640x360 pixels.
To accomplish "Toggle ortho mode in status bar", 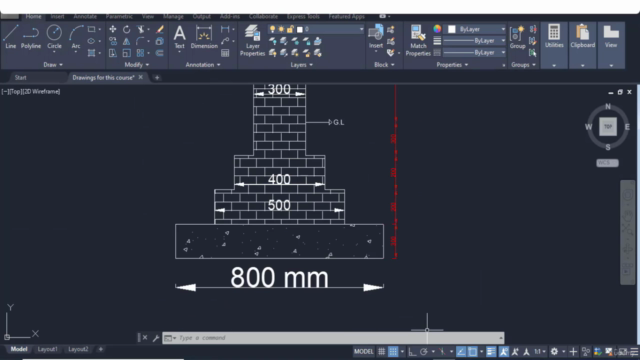I will 412,351.
